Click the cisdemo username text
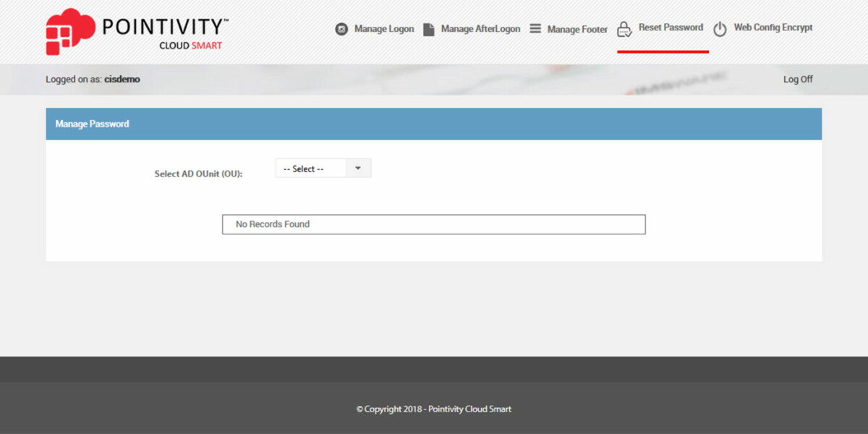Image resolution: width=868 pixels, height=434 pixels. point(122,79)
